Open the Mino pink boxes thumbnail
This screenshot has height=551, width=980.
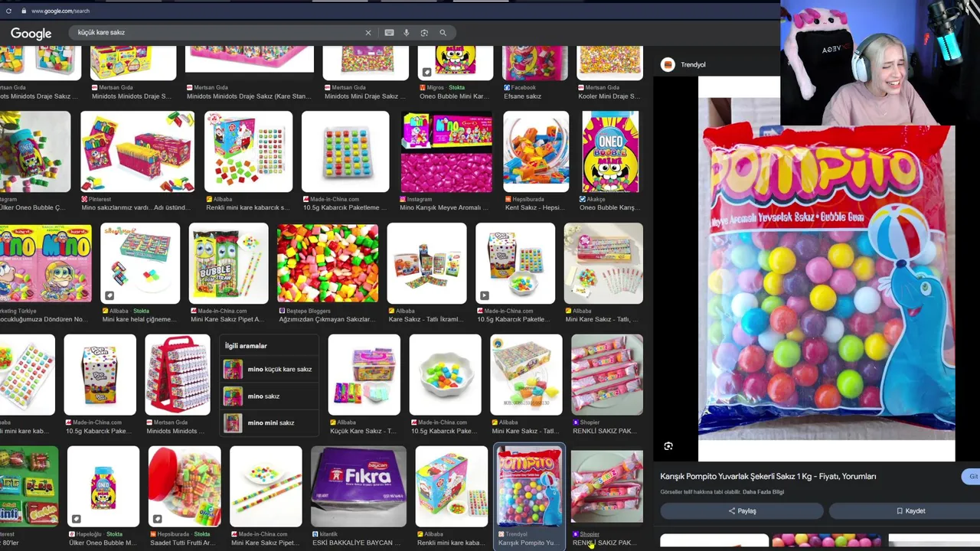tap(46, 263)
